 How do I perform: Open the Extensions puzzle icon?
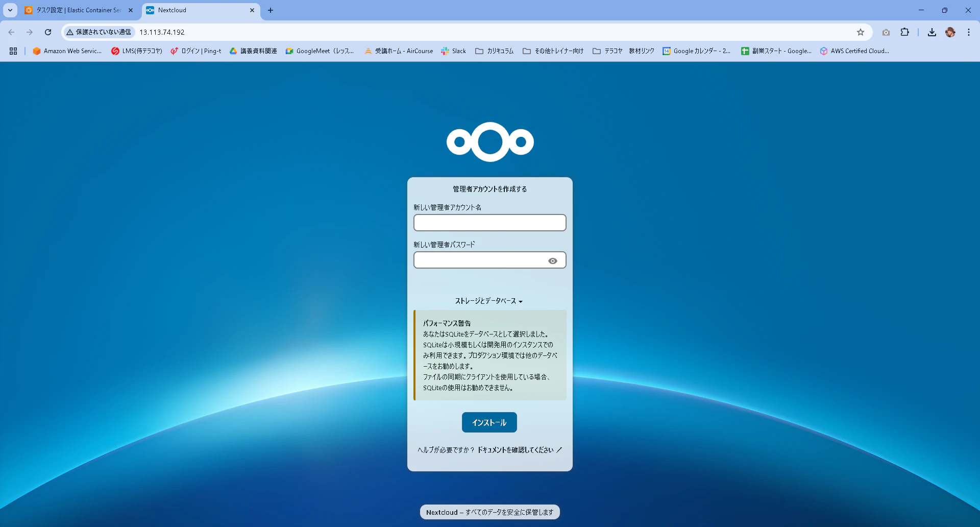pyautogui.click(x=905, y=32)
